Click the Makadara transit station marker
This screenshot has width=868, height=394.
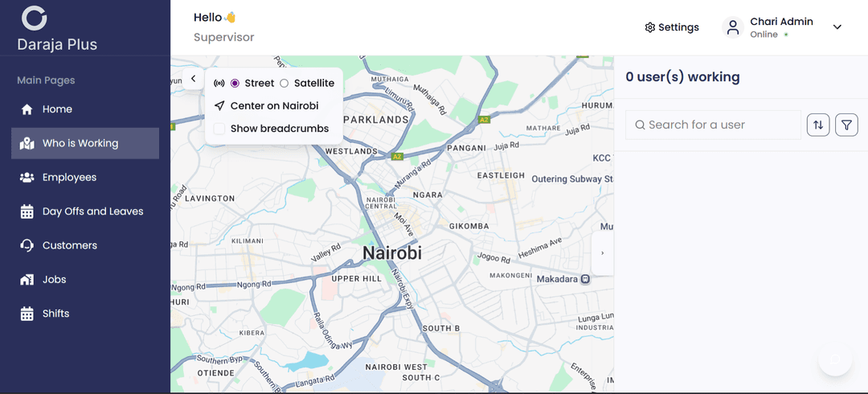tap(585, 279)
